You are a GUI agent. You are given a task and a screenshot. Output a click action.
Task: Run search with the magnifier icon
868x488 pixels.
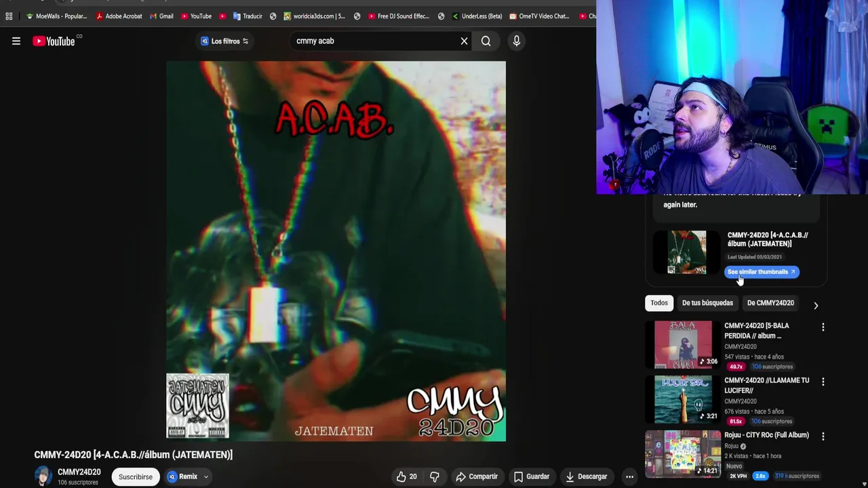click(486, 41)
